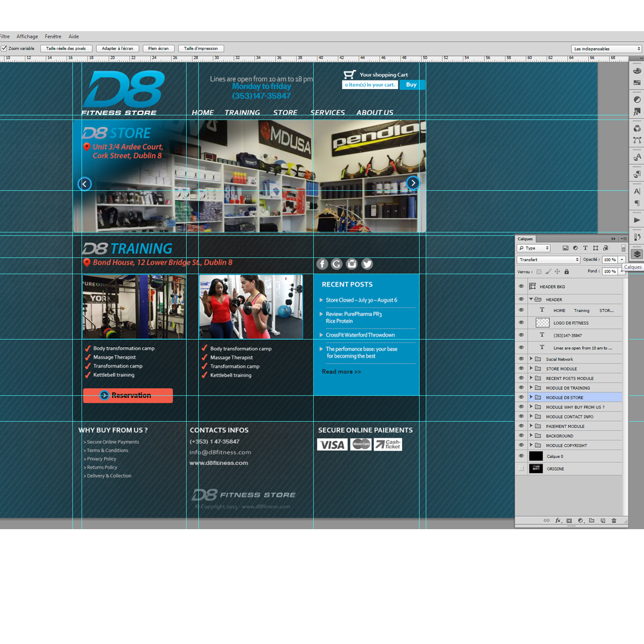Image resolution: width=644 pixels, height=644 pixels.
Task: Hide the HEADER group
Action: coord(521,299)
